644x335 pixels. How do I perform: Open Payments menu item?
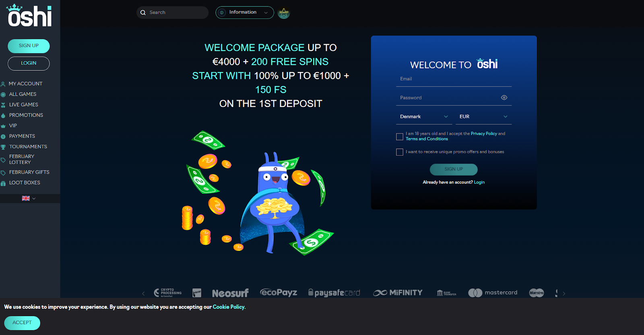(x=22, y=136)
